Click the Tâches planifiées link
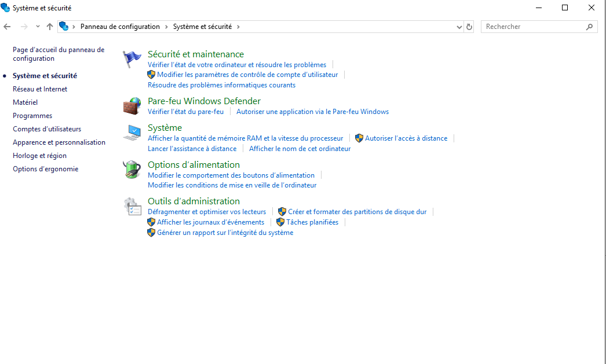This screenshot has width=606, height=364. [x=312, y=222]
